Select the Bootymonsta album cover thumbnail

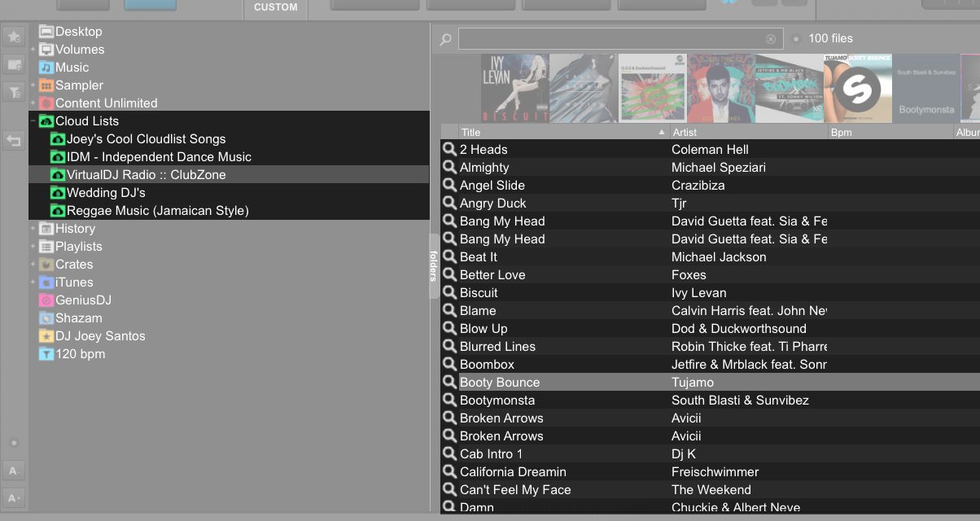[926, 89]
